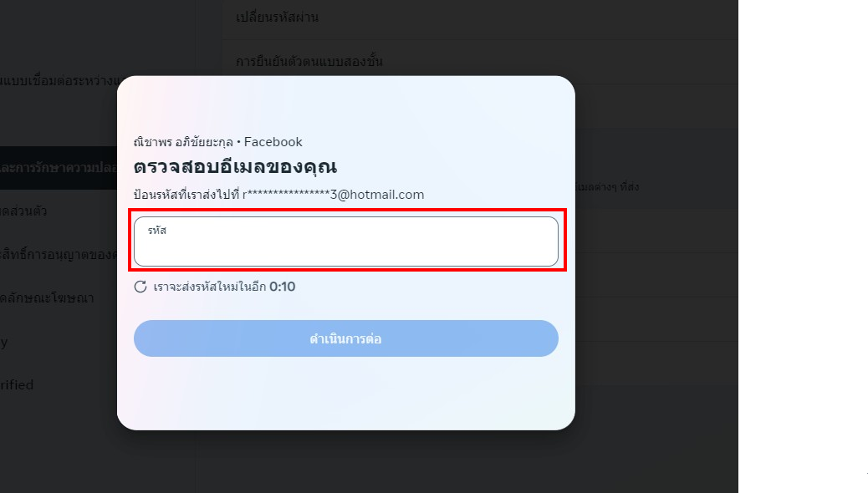Click the circular resend-code arrow icon
Viewport: 868px width, 493px height.
[140, 287]
